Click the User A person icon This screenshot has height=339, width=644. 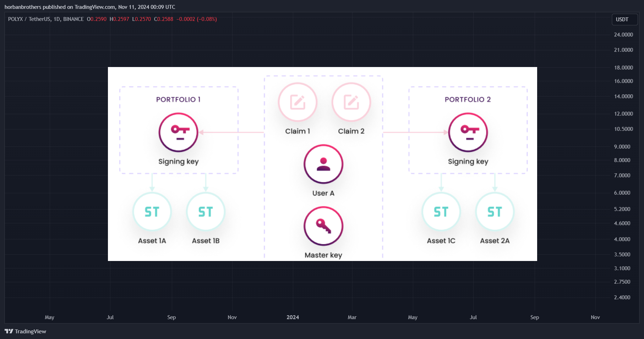point(323,164)
